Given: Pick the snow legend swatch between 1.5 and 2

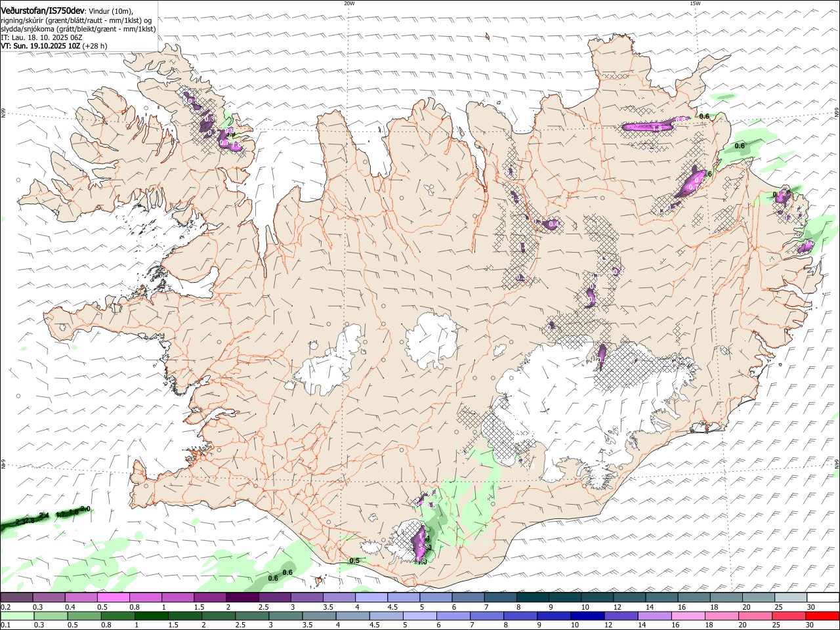Looking at the screenshot, I should pyautogui.click(x=210, y=597).
